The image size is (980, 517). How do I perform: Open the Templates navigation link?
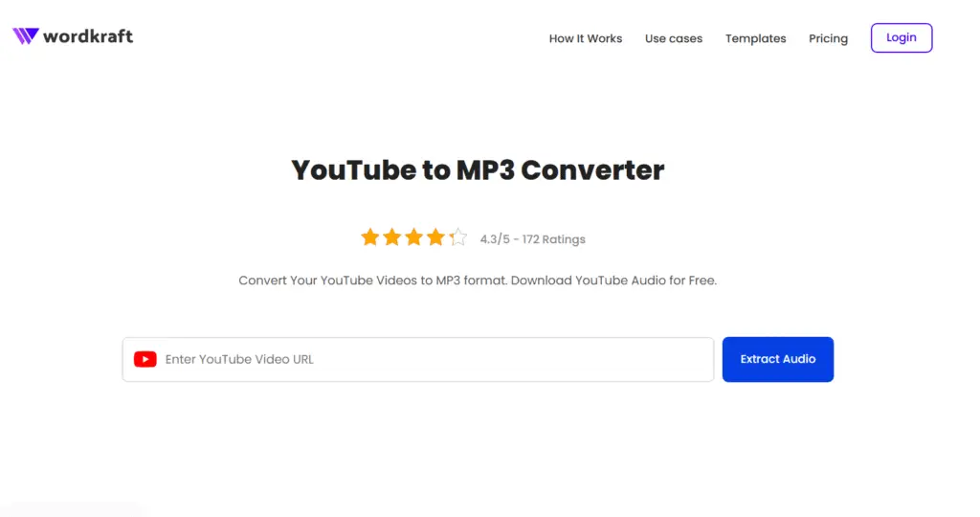756,38
